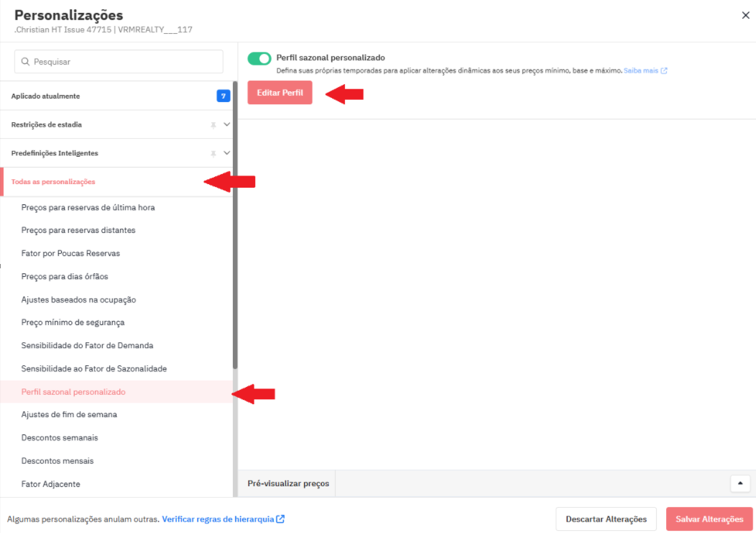Open external link icon next to Saiba mais
The width and height of the screenshot is (756, 533).
[664, 71]
